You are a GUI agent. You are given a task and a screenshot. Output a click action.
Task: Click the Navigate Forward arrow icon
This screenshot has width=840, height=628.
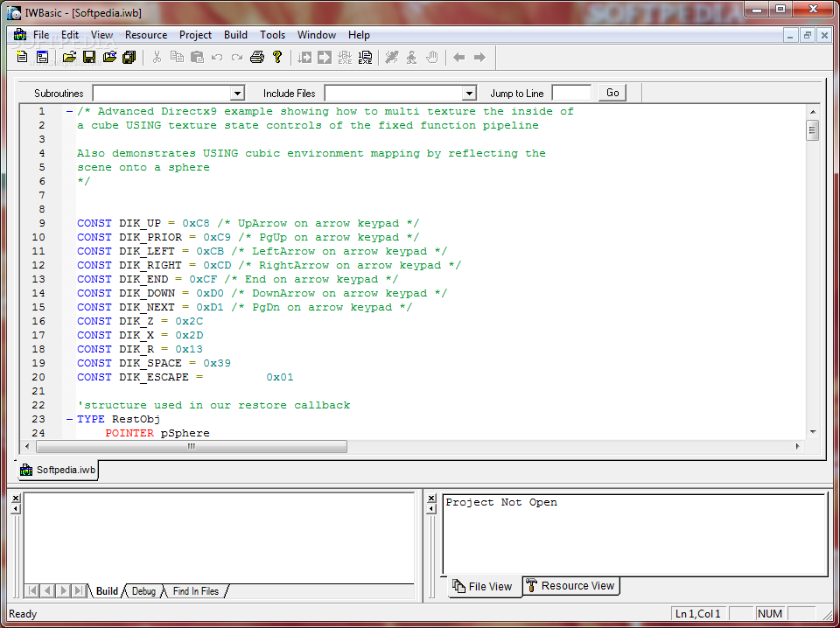click(479, 57)
